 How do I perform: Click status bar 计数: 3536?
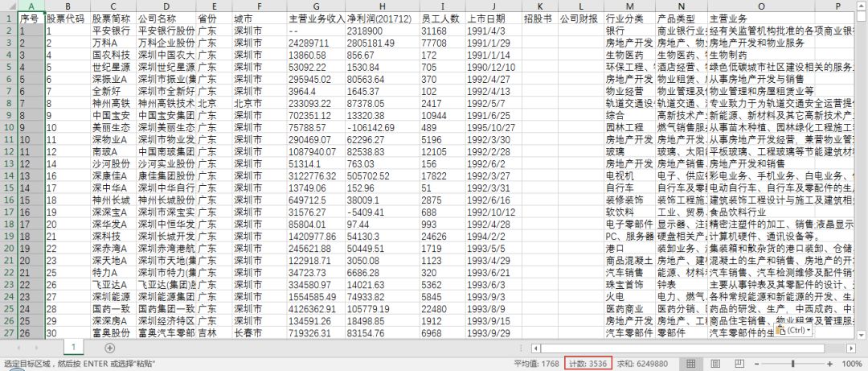[x=588, y=365]
